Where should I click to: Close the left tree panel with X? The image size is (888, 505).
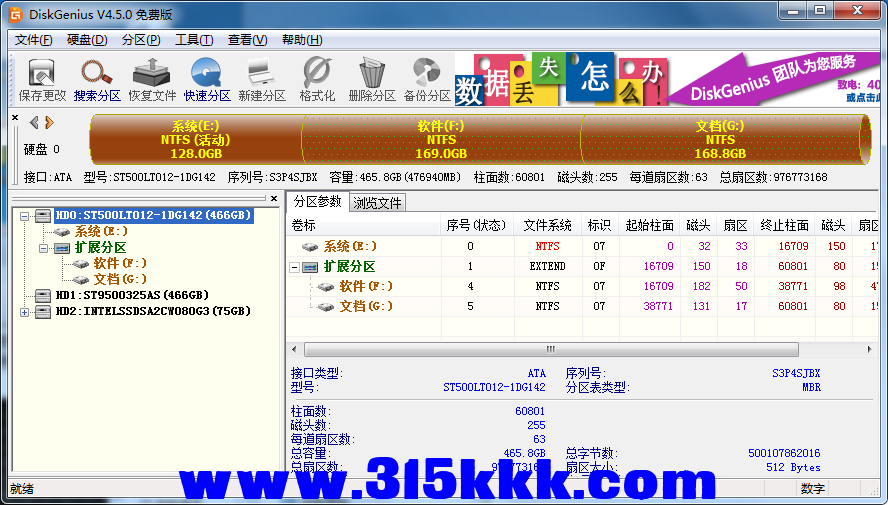pos(274,199)
